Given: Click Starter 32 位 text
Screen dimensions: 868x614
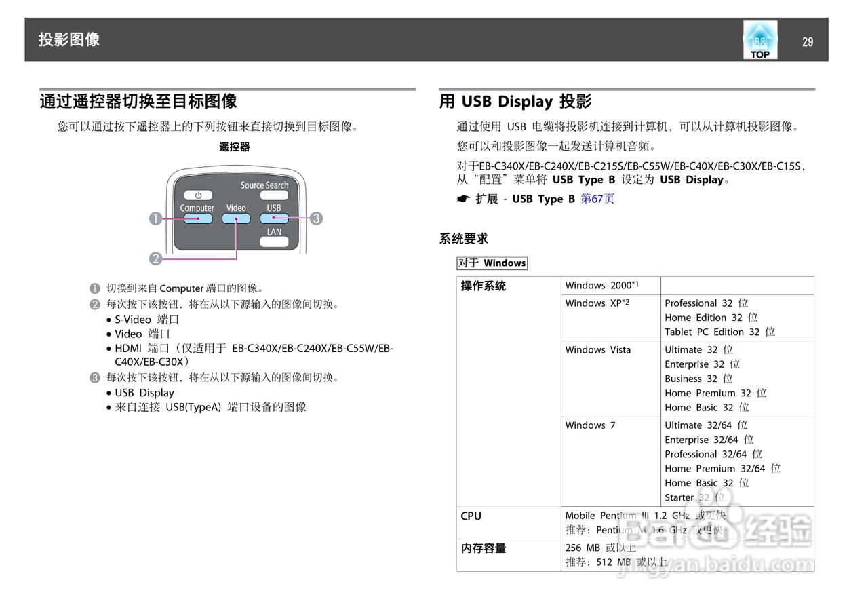Looking at the screenshot, I should (x=694, y=497).
